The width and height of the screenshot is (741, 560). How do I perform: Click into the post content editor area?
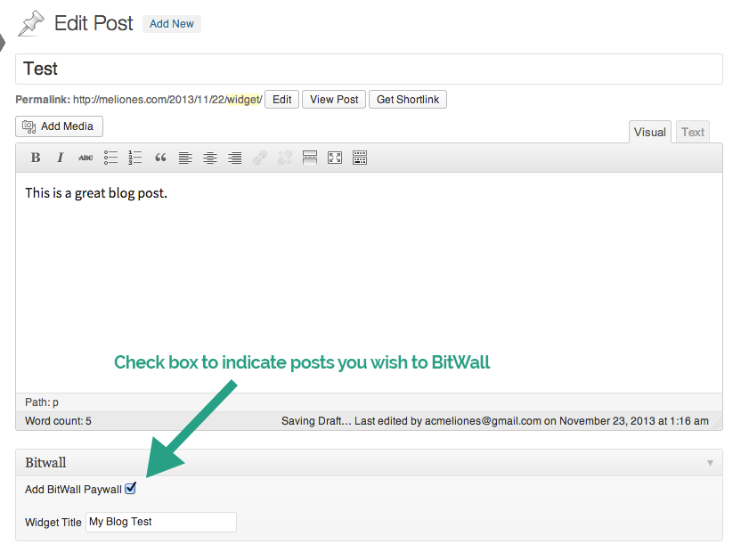coord(369,282)
